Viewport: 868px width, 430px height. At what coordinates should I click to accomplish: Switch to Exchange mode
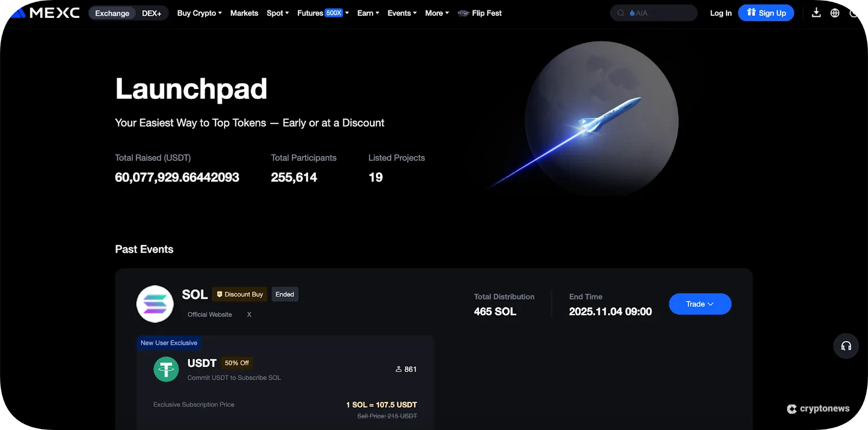click(112, 13)
